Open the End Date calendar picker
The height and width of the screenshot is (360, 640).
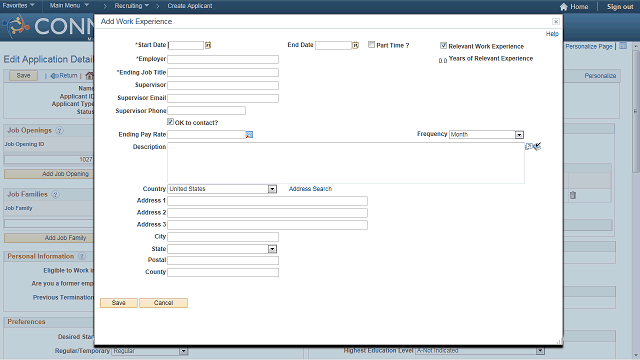[x=356, y=45]
